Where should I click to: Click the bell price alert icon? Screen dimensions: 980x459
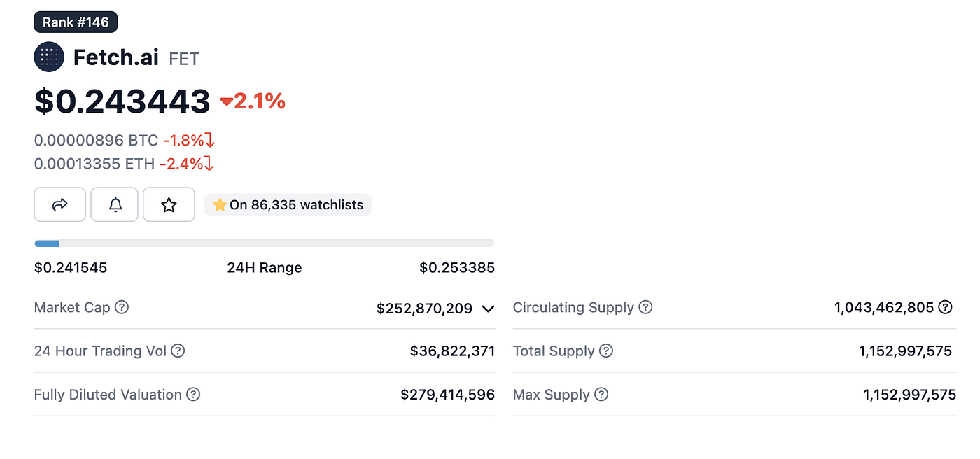(115, 204)
